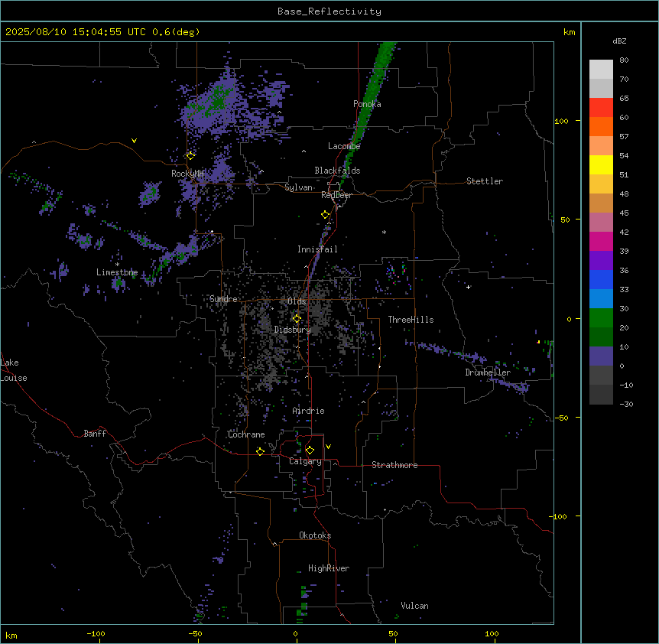Click the Olds town label
Viewport: 659px width, 644px height.
coord(297,301)
